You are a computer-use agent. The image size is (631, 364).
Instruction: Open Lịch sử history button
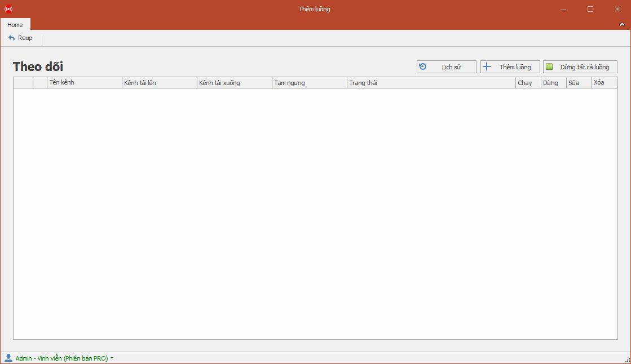pos(446,66)
